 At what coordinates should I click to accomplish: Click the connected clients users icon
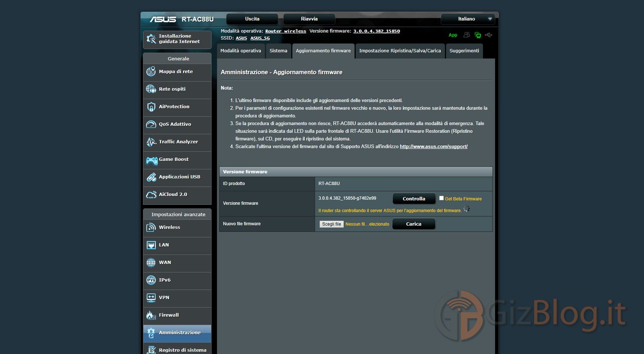(466, 35)
